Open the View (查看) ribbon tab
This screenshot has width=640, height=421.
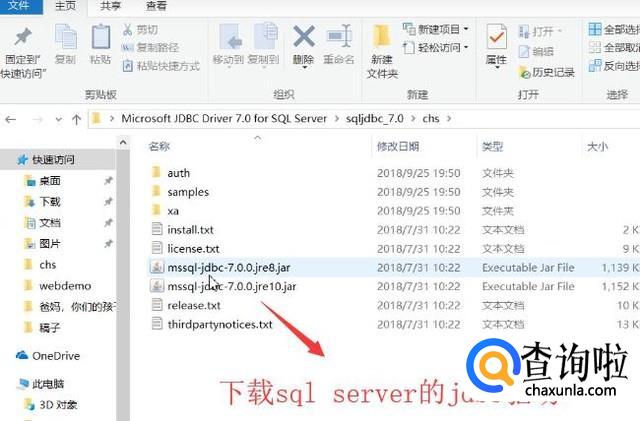[156, 6]
